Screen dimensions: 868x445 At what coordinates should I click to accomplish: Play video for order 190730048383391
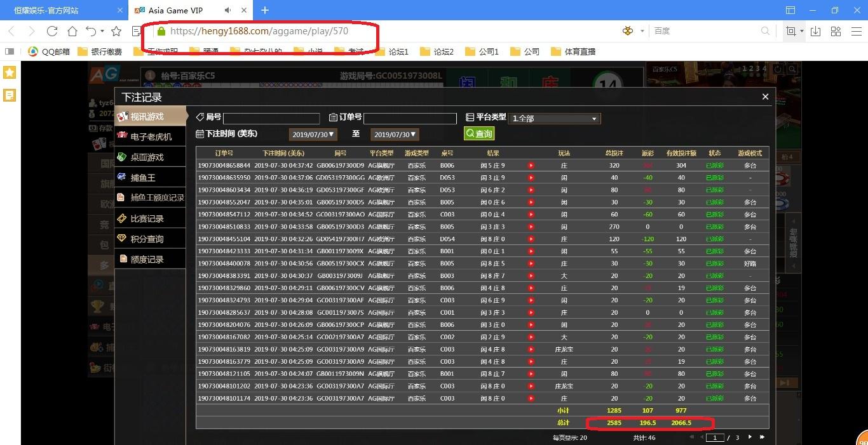(531, 276)
